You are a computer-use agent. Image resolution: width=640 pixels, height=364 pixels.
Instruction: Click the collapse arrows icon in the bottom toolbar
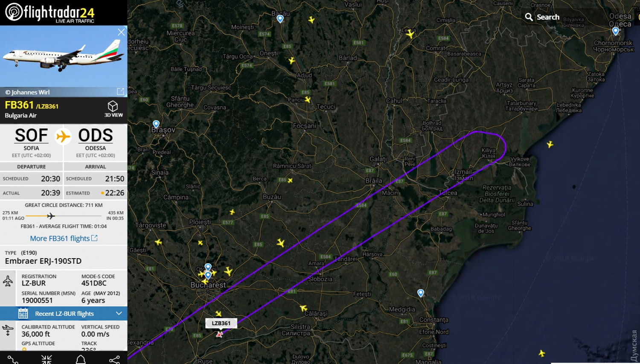[47, 360]
